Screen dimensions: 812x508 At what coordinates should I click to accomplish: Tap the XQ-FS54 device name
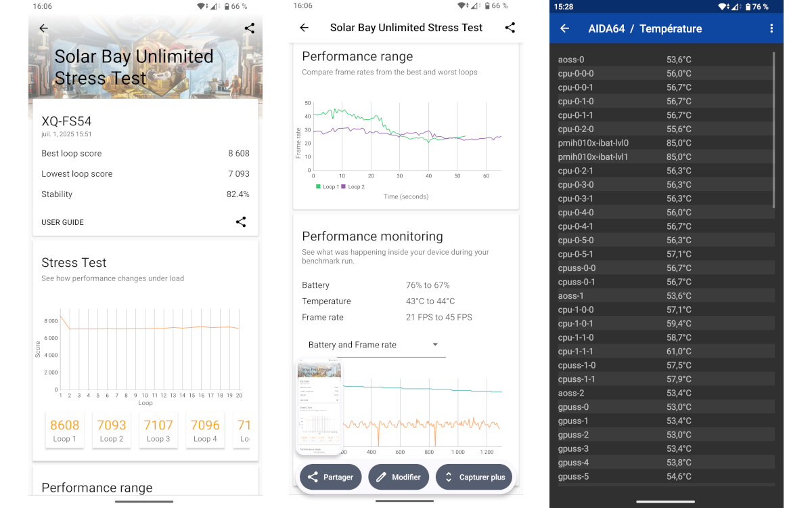click(x=66, y=121)
